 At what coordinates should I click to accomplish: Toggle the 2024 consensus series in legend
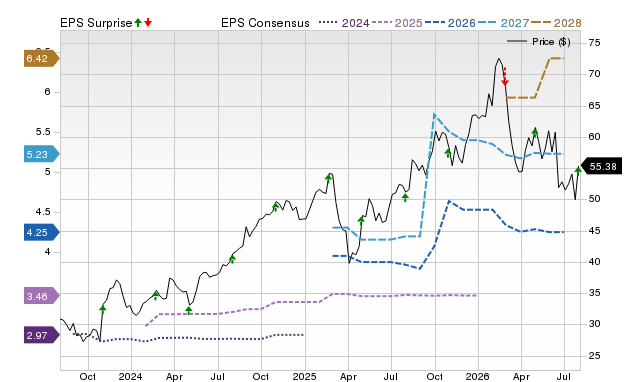[x=344, y=23]
